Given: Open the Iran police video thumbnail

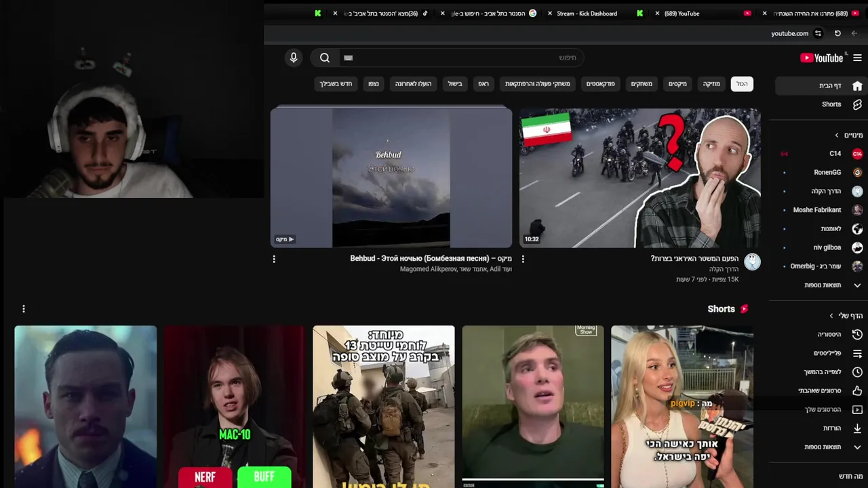Looking at the screenshot, I should (x=640, y=178).
